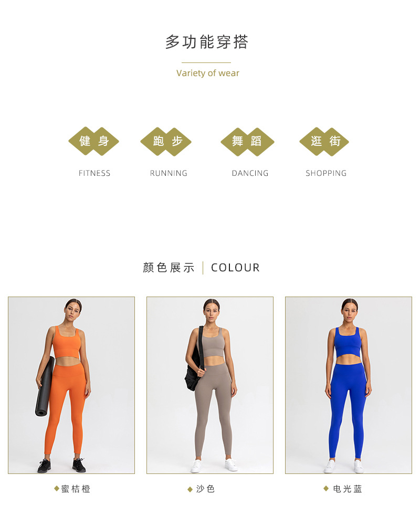This screenshot has width=420, height=506.
Task: Click the 逛街 shopping diamond badge
Action: (x=324, y=141)
